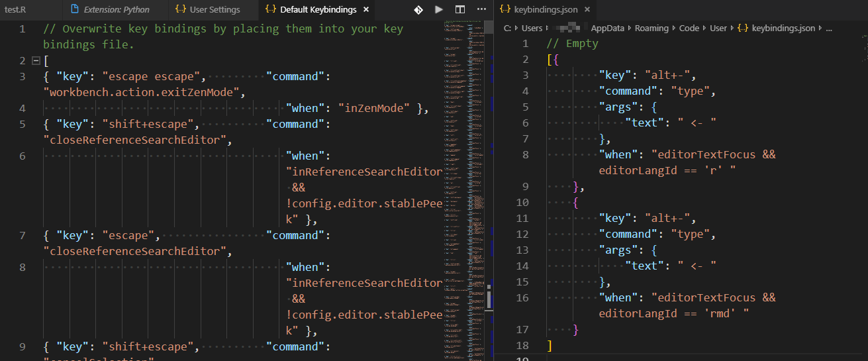The image size is (868, 361).
Task: Click the file icon on Extension: Python tab
Action: (75, 10)
